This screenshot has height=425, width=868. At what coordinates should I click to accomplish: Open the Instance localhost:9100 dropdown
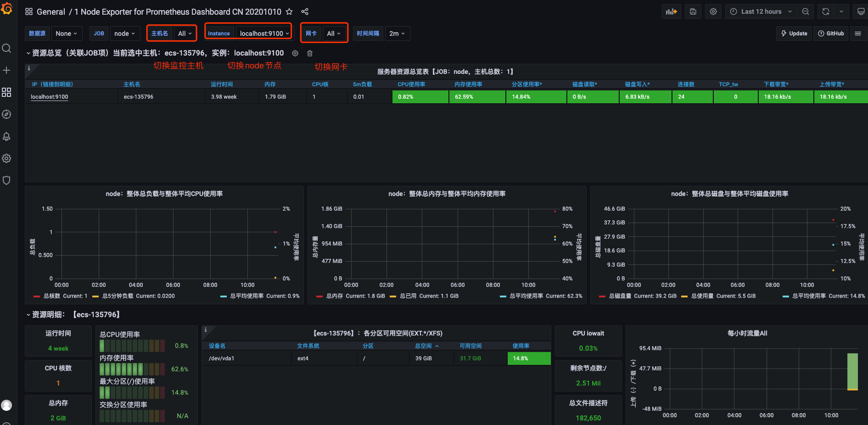point(264,34)
